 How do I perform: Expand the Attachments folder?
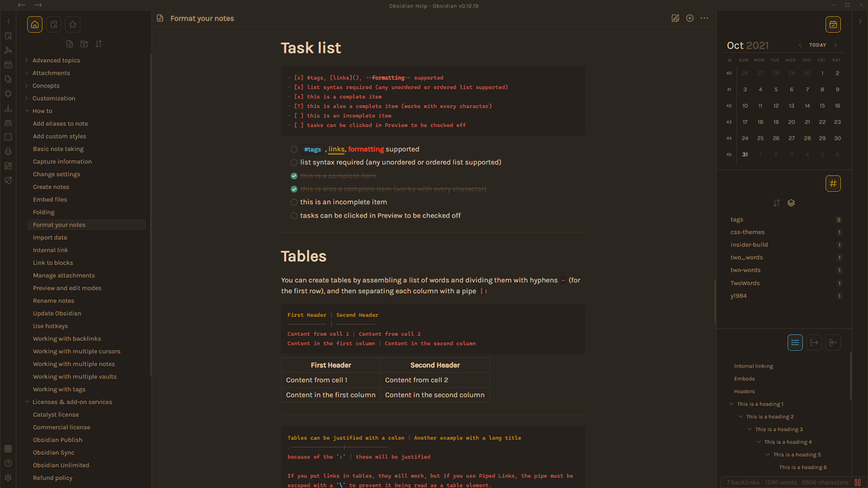point(27,73)
